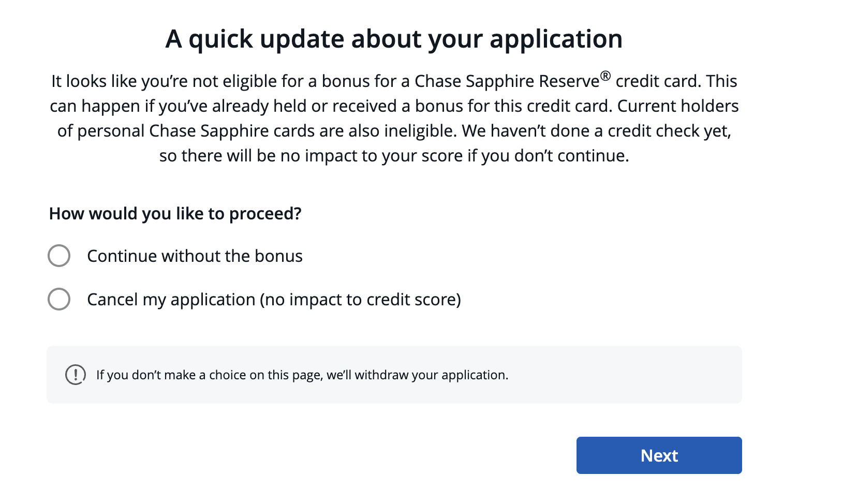
Task: Click the "Continue without the bonus" label text
Action: [x=195, y=256]
